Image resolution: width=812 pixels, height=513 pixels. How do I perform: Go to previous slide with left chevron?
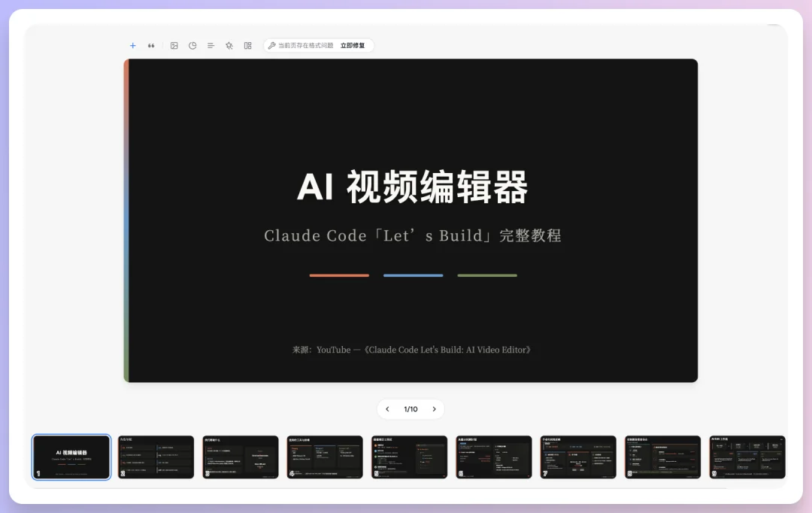[x=387, y=409]
